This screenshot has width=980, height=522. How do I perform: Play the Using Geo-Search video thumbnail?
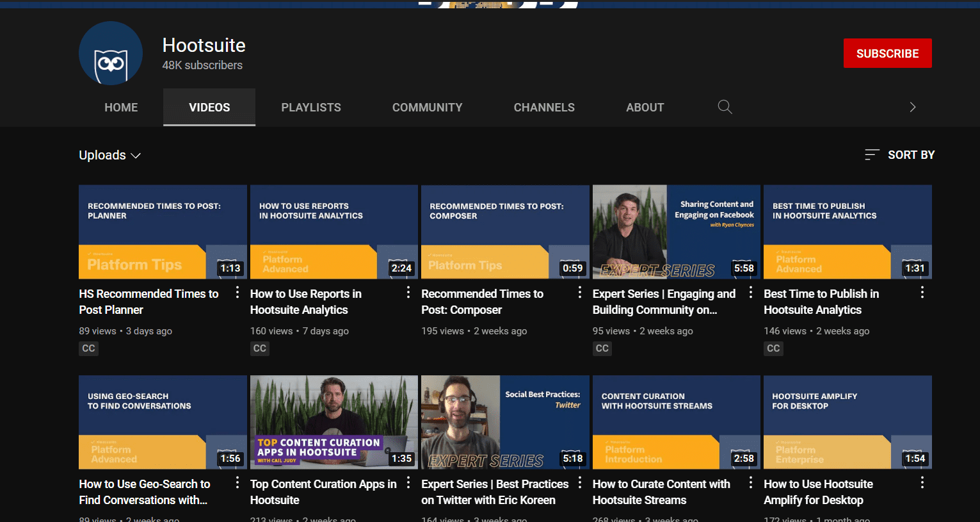pyautogui.click(x=163, y=422)
